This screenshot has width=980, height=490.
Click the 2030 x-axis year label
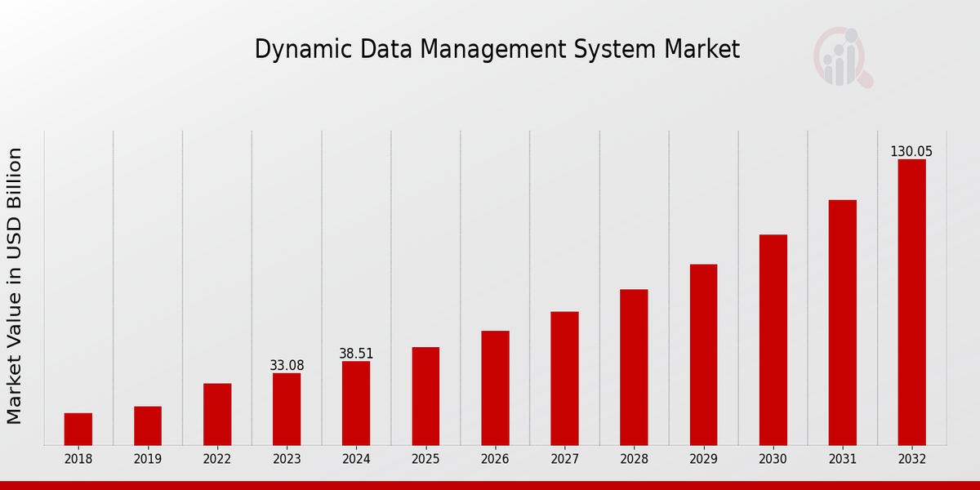point(773,460)
